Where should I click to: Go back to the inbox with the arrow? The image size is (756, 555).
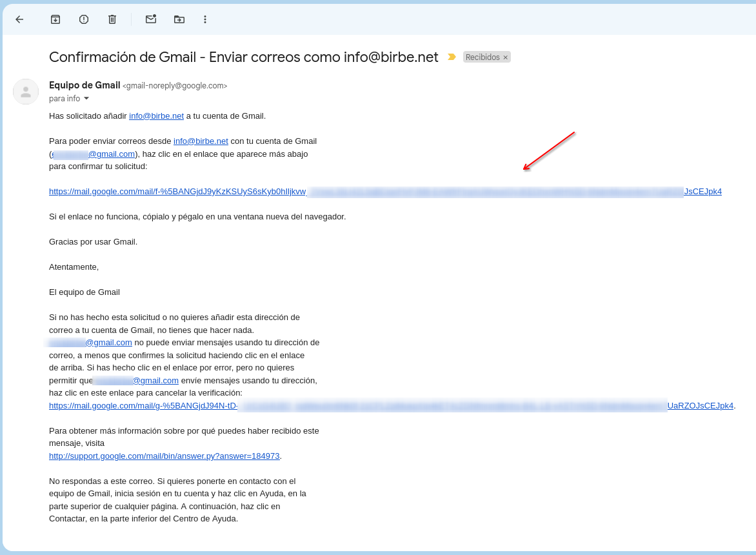[x=20, y=19]
